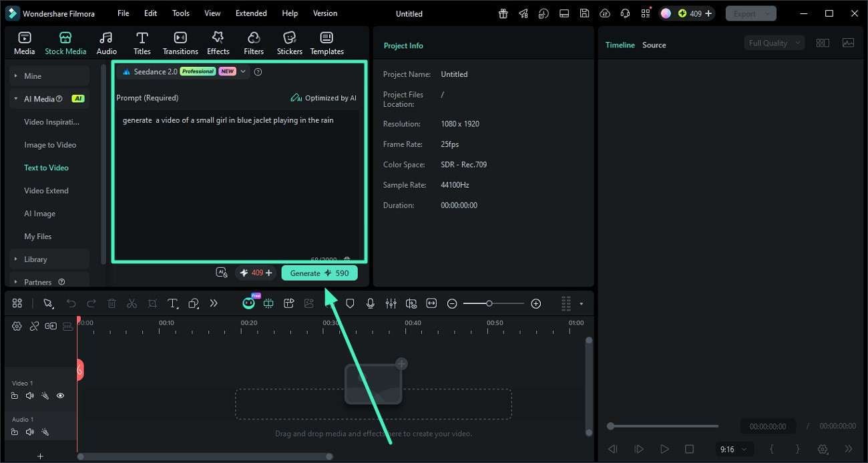Image resolution: width=868 pixels, height=463 pixels.
Task: Click the paper plane share icon
Action: pyautogui.click(x=523, y=13)
